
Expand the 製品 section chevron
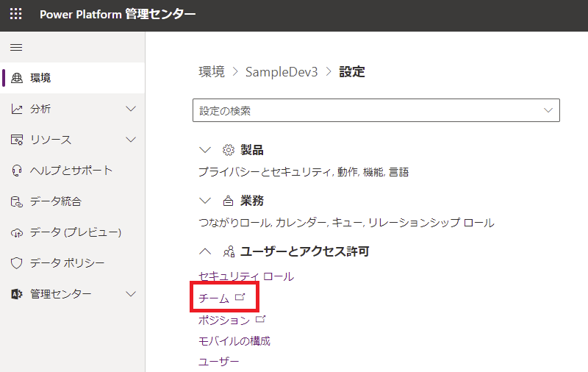(205, 150)
